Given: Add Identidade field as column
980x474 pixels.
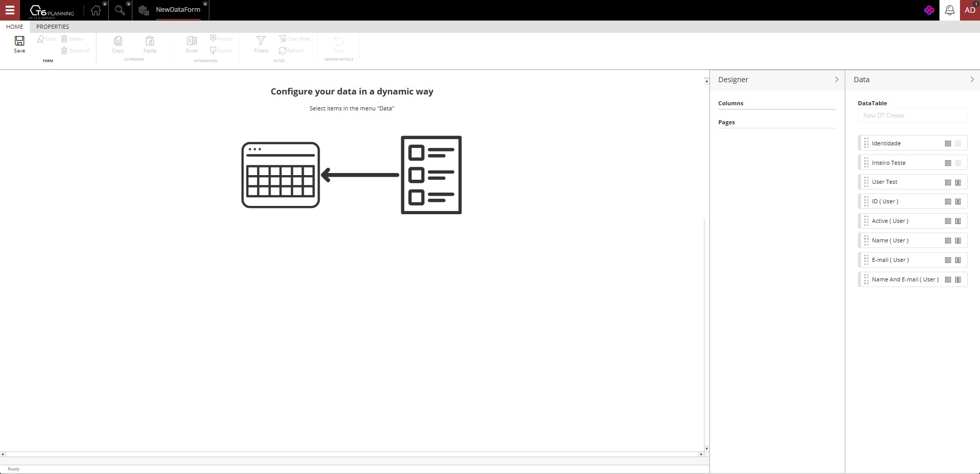Looking at the screenshot, I should coord(948,144).
